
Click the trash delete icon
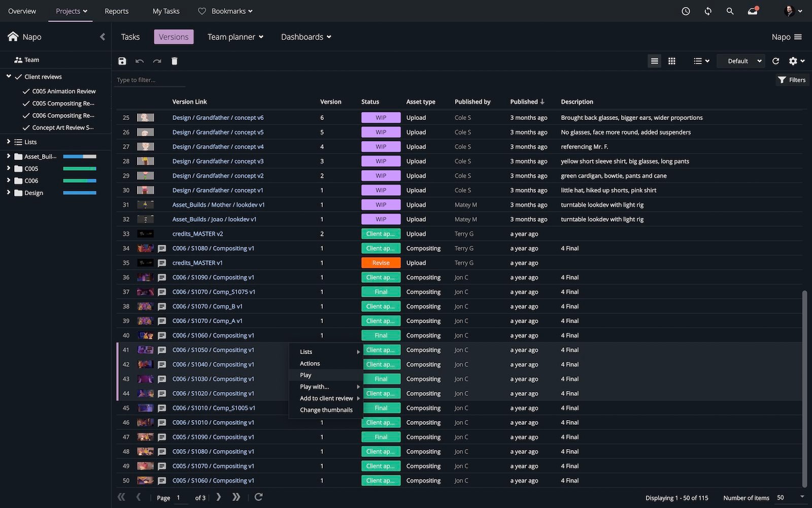click(174, 61)
